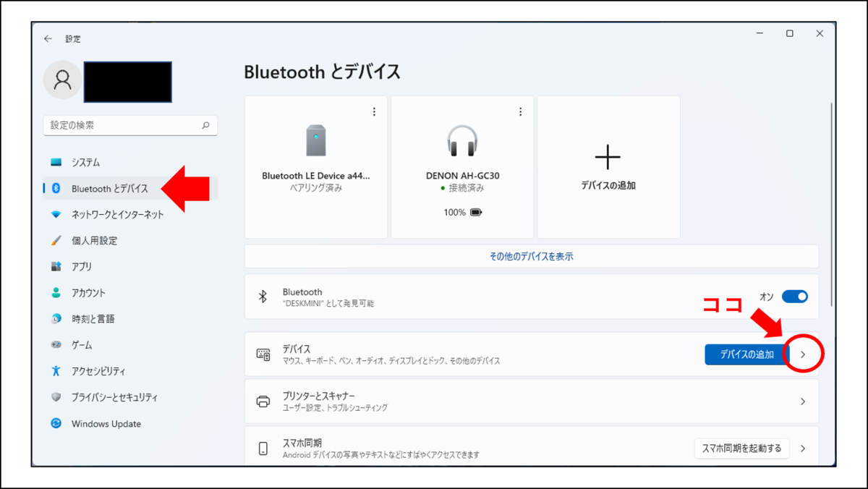
Task: Open 個人用設定 in the sidebar
Action: (130, 241)
